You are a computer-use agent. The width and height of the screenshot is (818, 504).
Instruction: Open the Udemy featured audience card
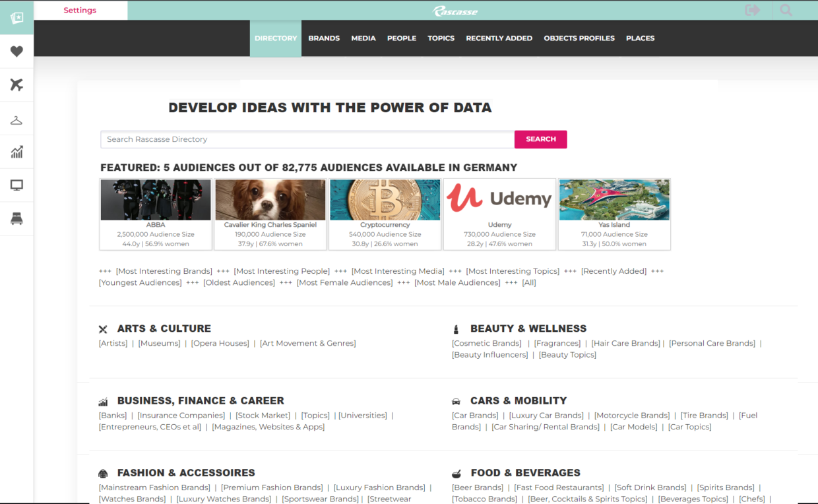499,214
